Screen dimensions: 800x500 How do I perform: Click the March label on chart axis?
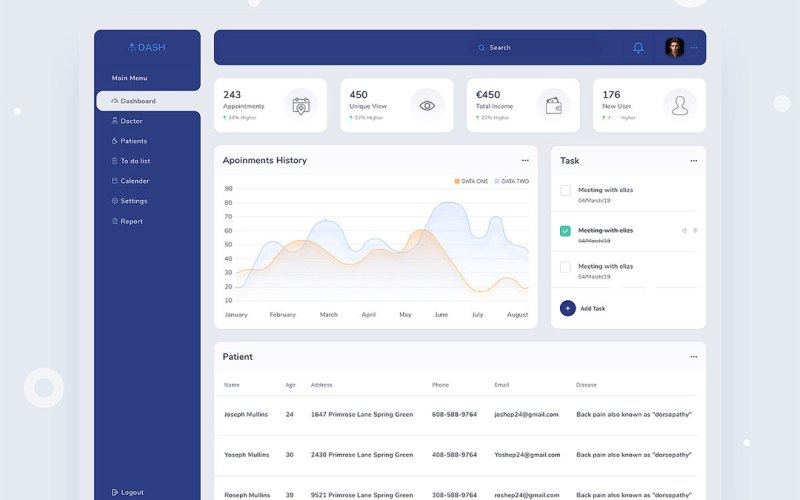click(x=329, y=315)
